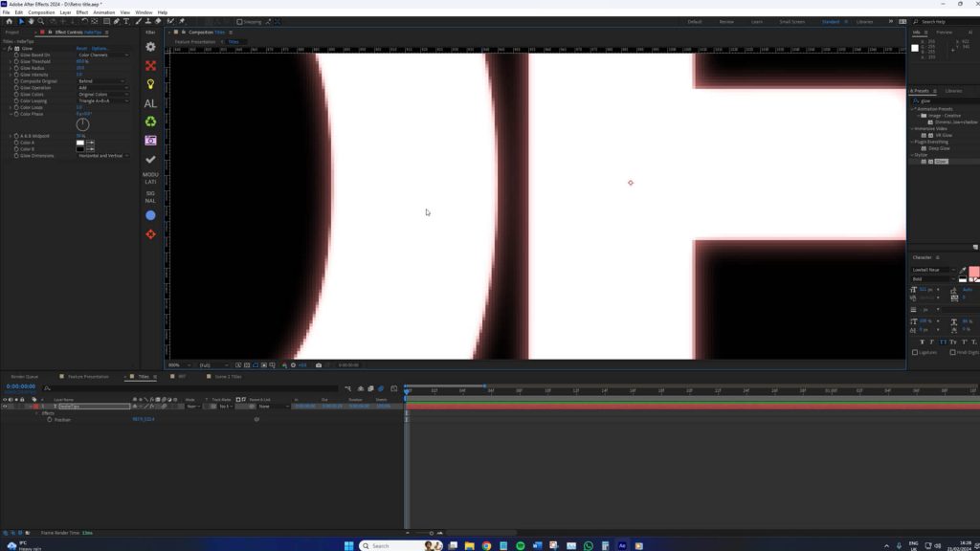The image size is (980, 551).
Task: Open the Glow Operation dropdown
Action: 101,87
